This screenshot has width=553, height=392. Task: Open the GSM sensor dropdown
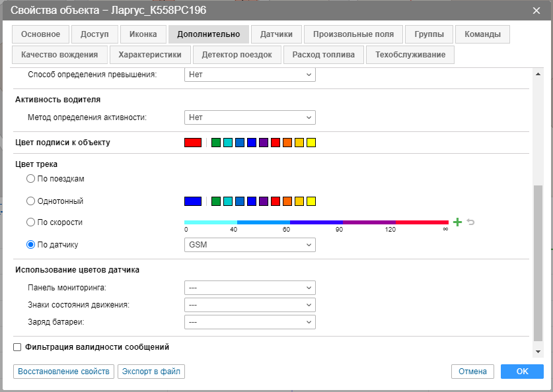pyautogui.click(x=249, y=245)
